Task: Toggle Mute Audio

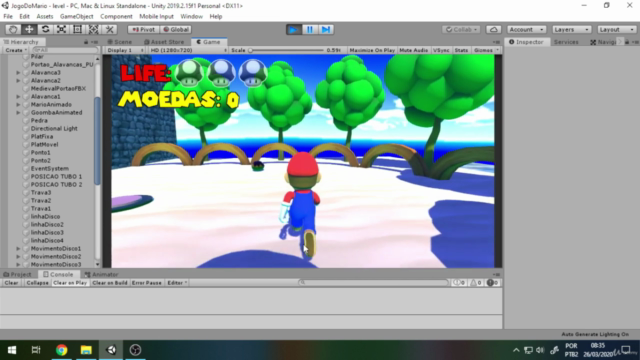Action: pyautogui.click(x=413, y=50)
